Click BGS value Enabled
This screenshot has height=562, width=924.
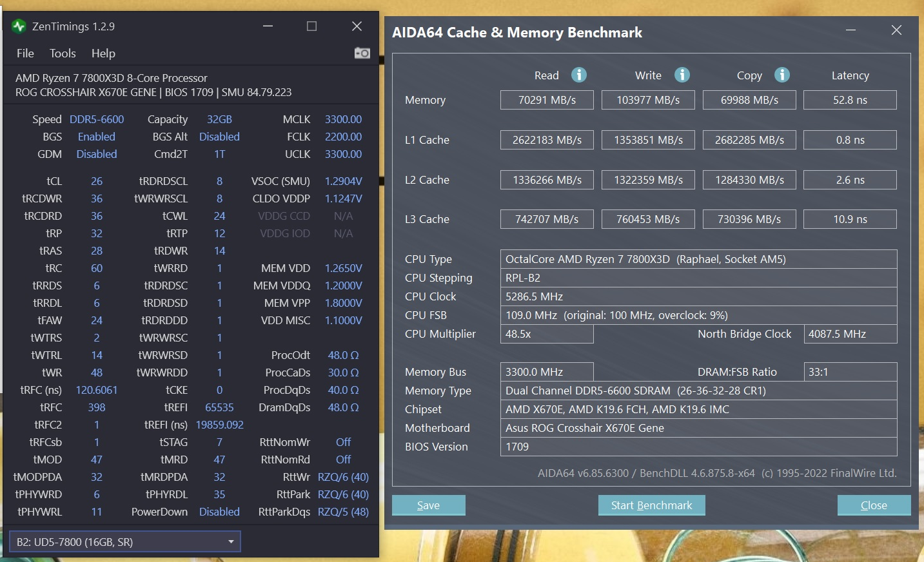coord(97,137)
